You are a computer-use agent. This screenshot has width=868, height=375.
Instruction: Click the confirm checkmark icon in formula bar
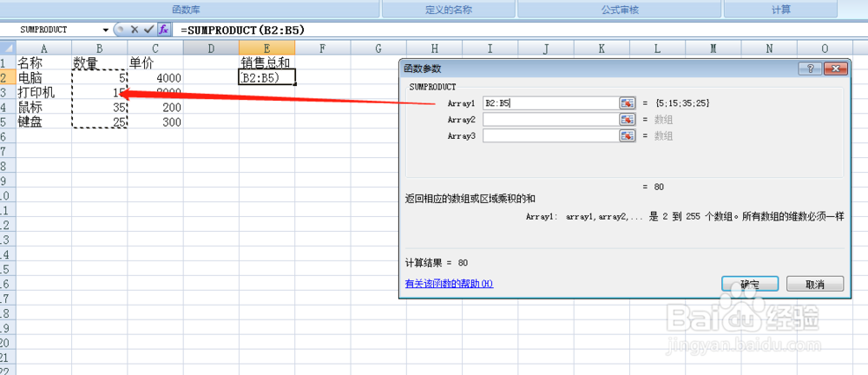(148, 30)
